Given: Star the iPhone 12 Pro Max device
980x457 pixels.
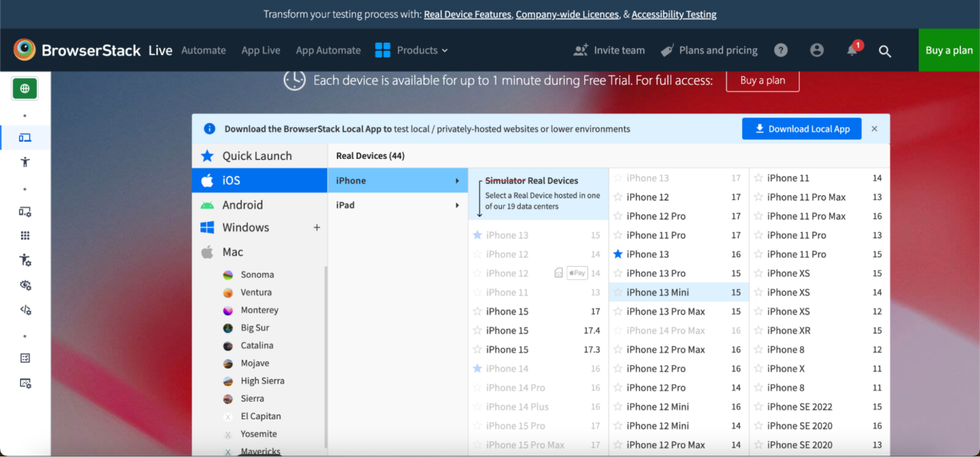Looking at the screenshot, I should 617,349.
